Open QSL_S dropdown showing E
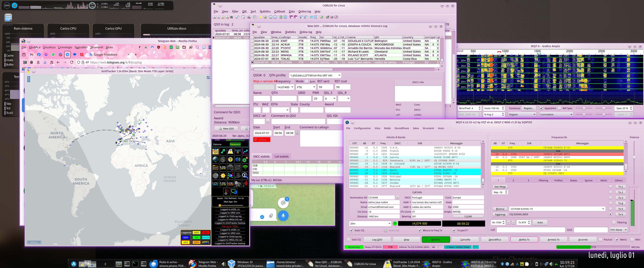Image resolution: width=644 pixels, height=268 pixels. [x=330, y=99]
